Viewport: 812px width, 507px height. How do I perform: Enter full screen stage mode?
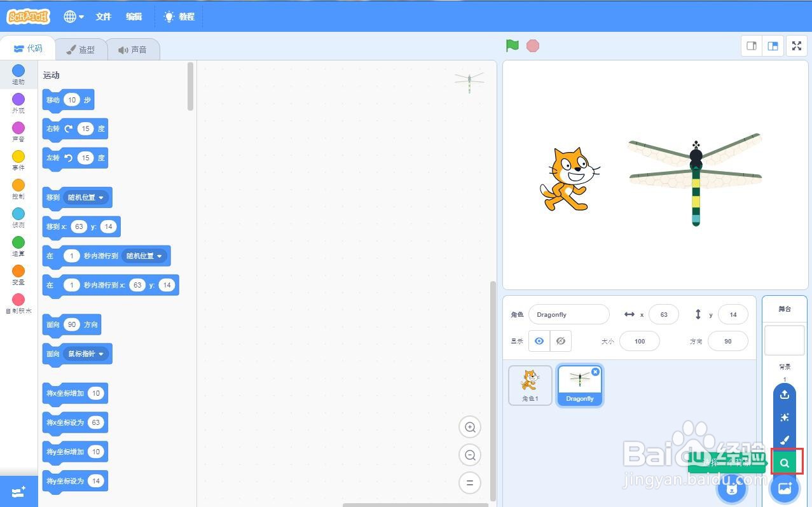click(x=797, y=46)
